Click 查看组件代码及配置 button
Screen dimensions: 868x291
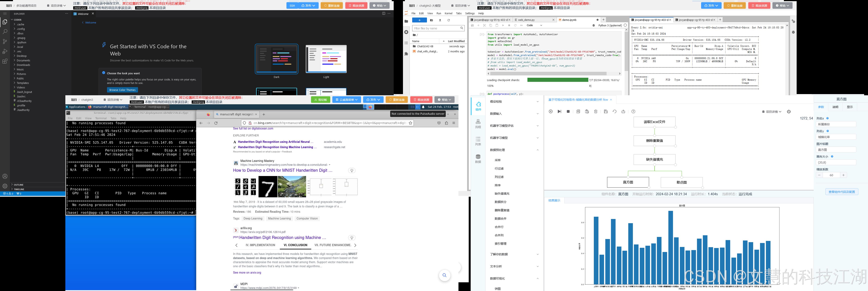[841, 192]
